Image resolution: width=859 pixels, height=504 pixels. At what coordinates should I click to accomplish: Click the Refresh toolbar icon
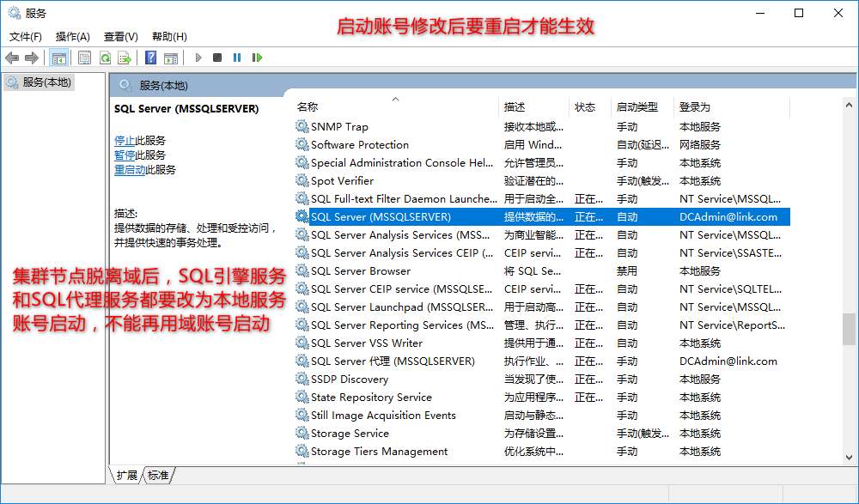[105, 58]
